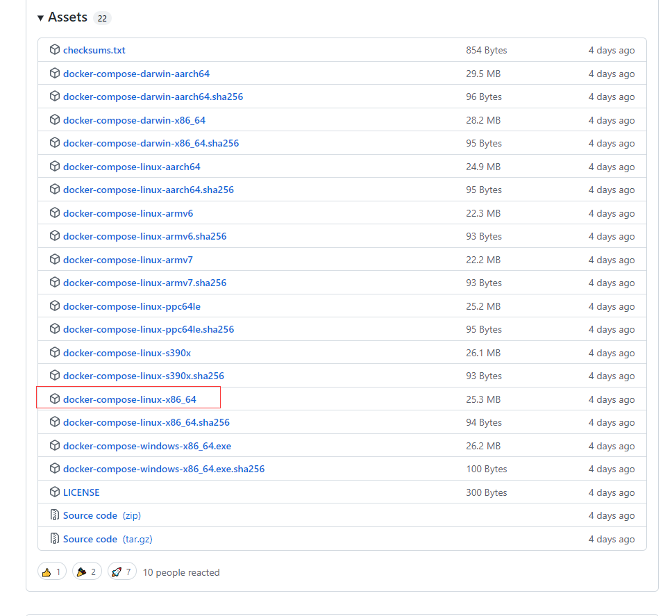The image size is (672, 616).
Task: Click package icon for docker-compose-linux-aarch64.sha256
Action: (54, 190)
